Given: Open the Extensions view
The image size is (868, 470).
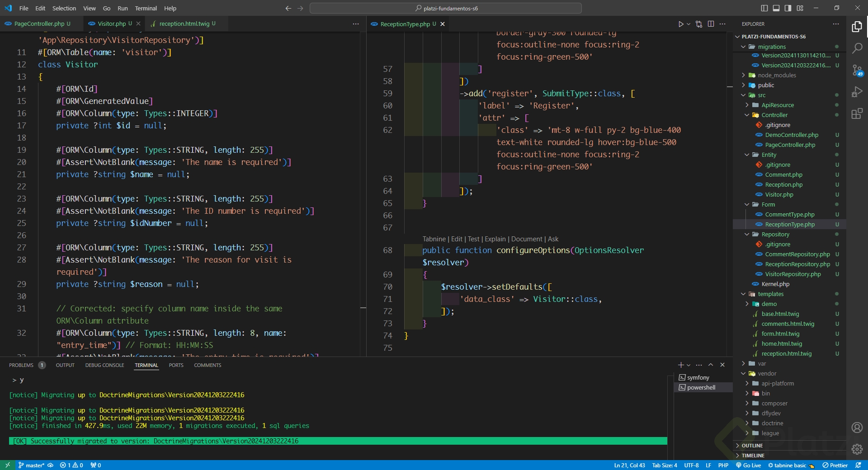Looking at the screenshot, I should [x=857, y=113].
